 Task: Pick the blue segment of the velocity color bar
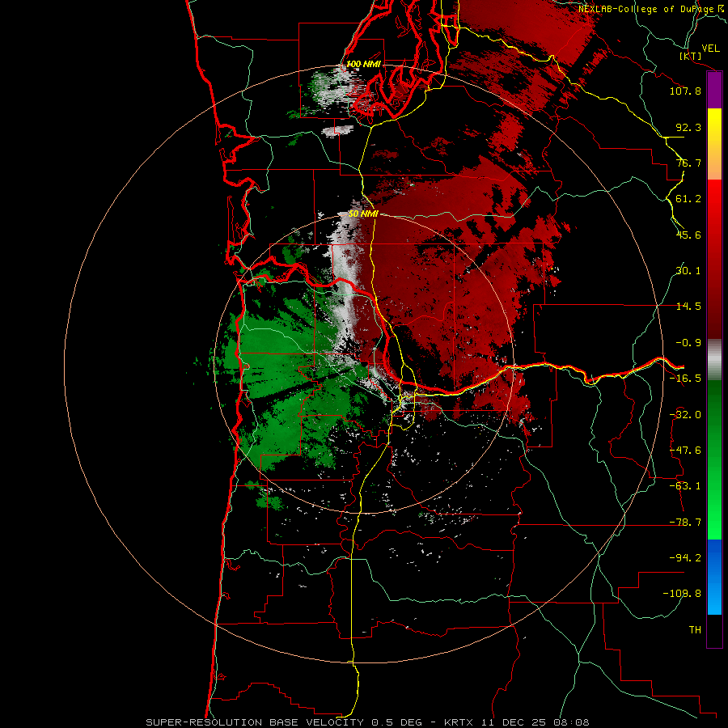pos(714,577)
